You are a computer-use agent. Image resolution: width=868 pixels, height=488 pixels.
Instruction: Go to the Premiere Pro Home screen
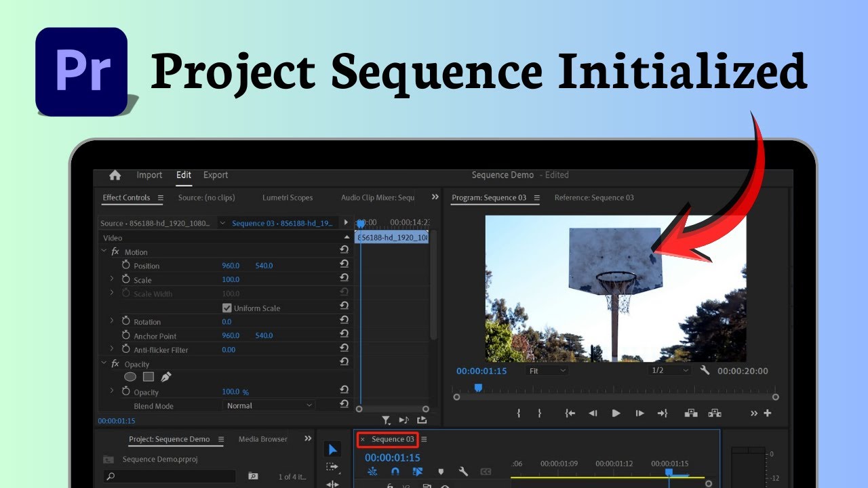click(x=115, y=175)
